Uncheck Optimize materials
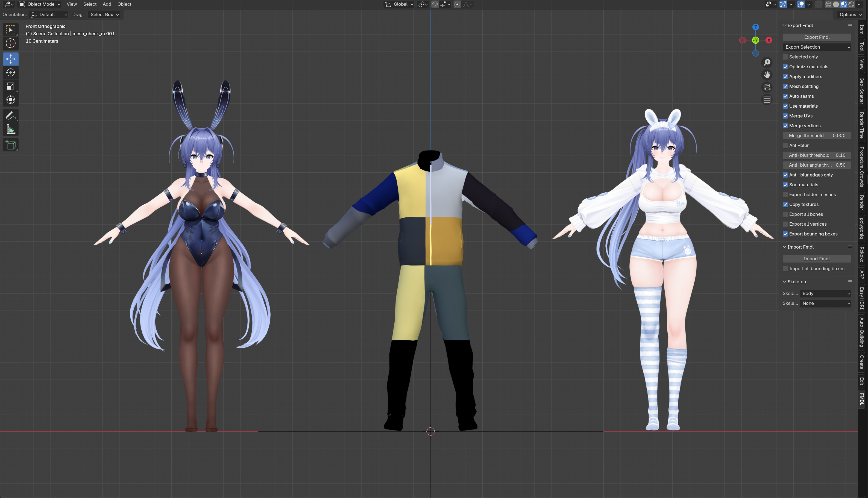This screenshot has height=498, width=868. pos(785,67)
